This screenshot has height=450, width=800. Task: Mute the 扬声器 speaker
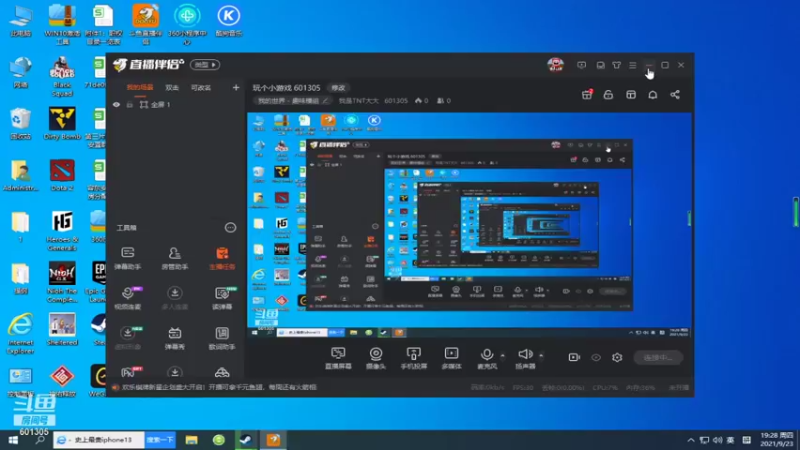pos(525,358)
